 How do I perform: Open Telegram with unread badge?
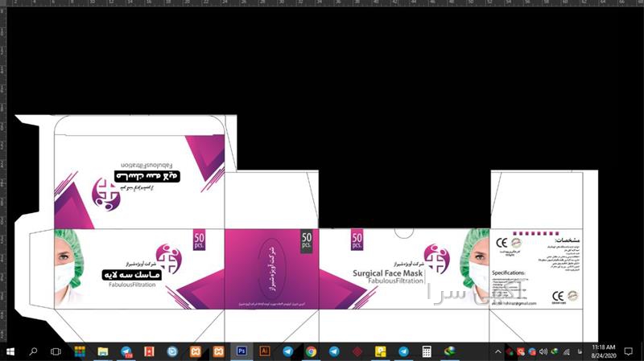pos(126,352)
